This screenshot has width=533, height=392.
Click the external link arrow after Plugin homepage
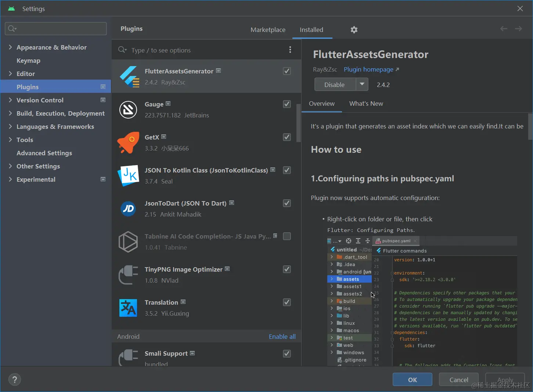397,69
